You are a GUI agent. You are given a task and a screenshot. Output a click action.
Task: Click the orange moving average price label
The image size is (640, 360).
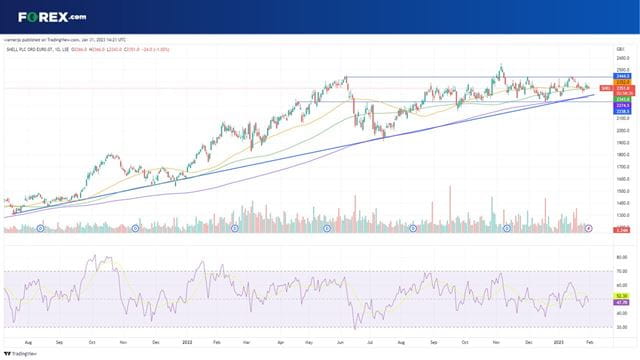click(x=623, y=82)
